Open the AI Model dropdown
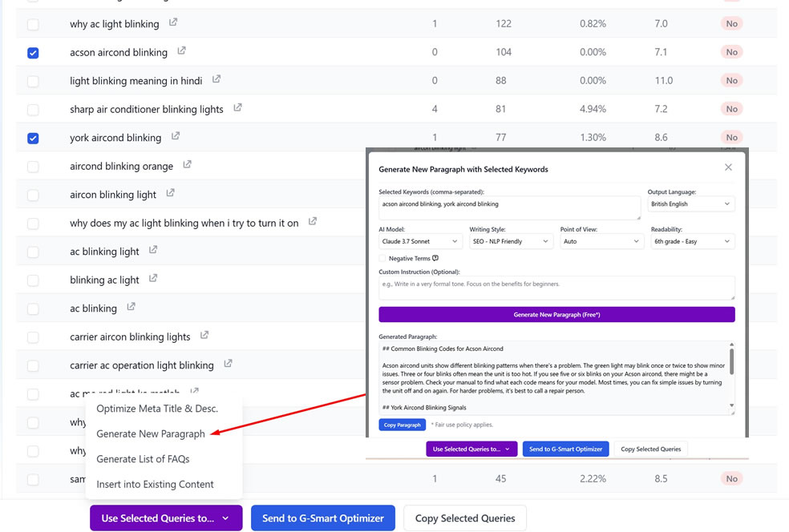Screen dimensions: 789x532 coord(419,241)
